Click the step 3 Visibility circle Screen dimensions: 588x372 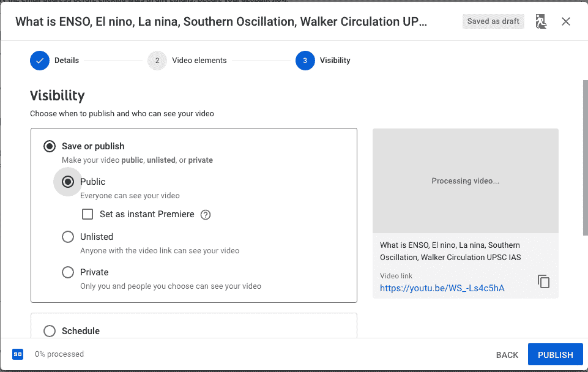(305, 61)
